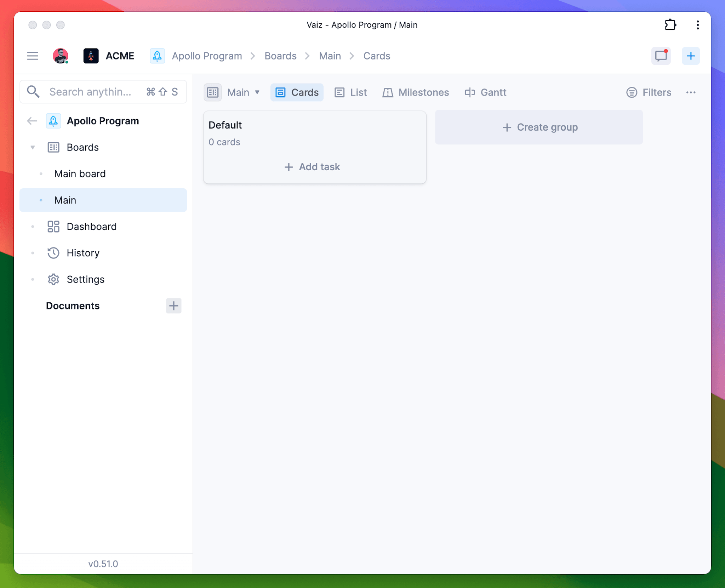
Task: Click the extensions or puzzle piece icon
Action: coord(670,24)
